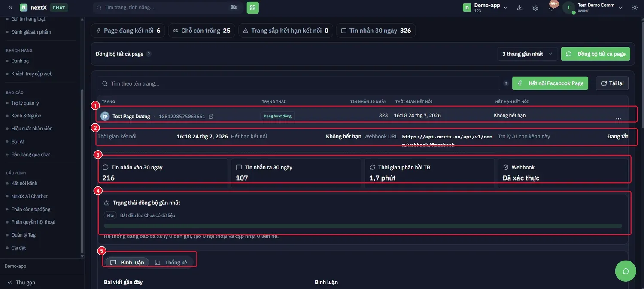644x289 pixels.
Task: Focus the Tìm theo tên trang search field
Action: (299, 83)
